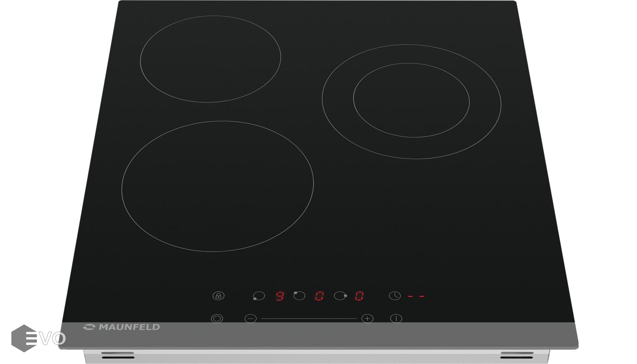This screenshot has width=637, height=364.
Task: Tap the dual-zone ring expansion icon
Action: pos(217,319)
